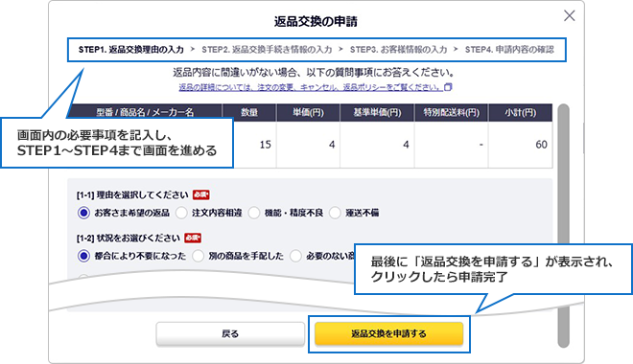This screenshot has width=633, height=364.
Task: Click 返品交換を申請する button
Action: [x=388, y=333]
